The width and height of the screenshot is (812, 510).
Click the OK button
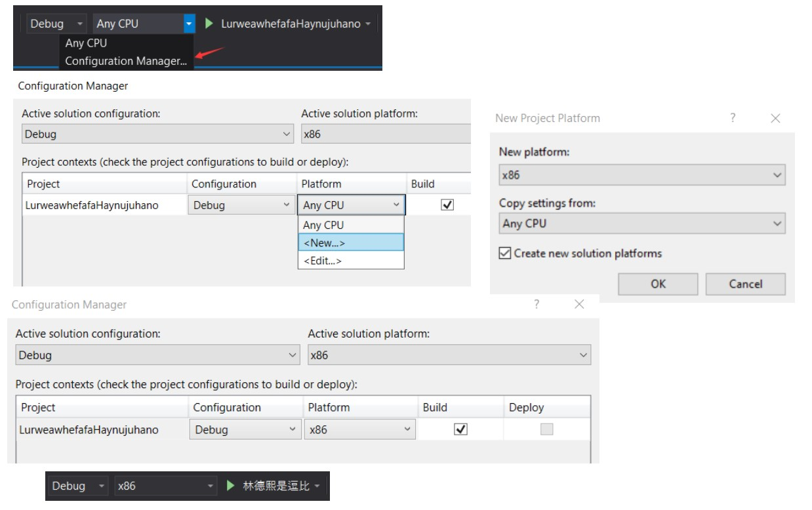658,284
